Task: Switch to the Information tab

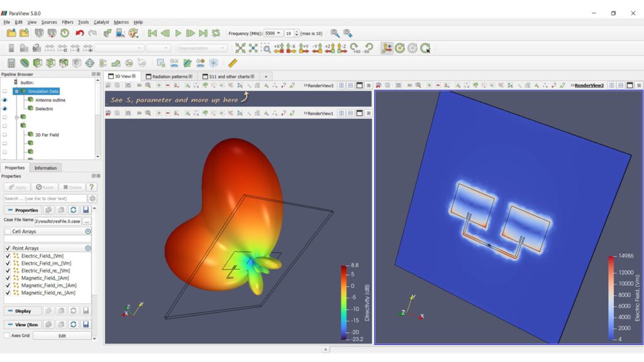Action: coord(45,168)
